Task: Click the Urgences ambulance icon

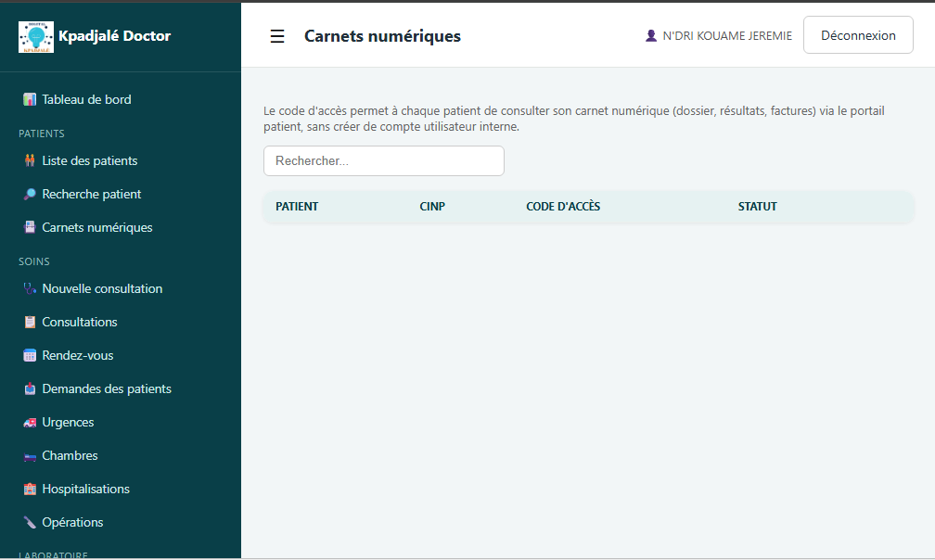Action: (x=30, y=423)
